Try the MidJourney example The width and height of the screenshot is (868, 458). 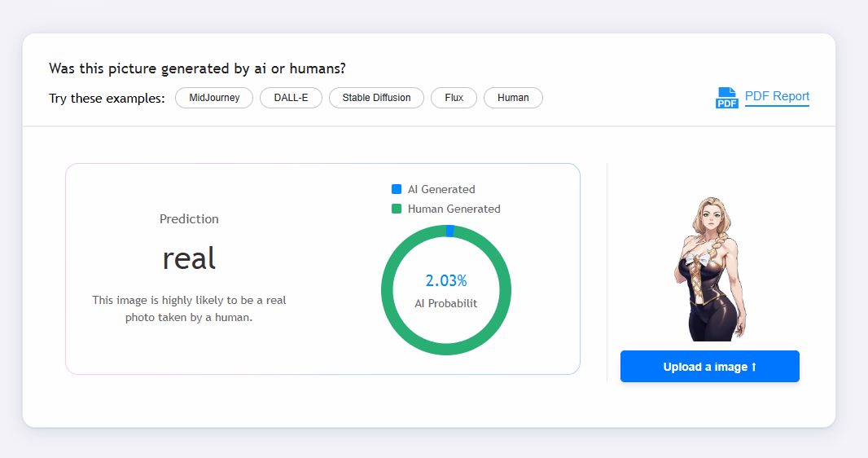(214, 98)
